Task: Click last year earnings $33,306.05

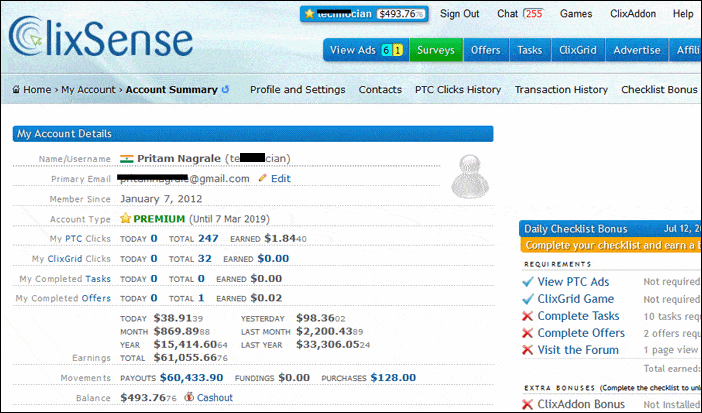Action: pyautogui.click(x=333, y=344)
